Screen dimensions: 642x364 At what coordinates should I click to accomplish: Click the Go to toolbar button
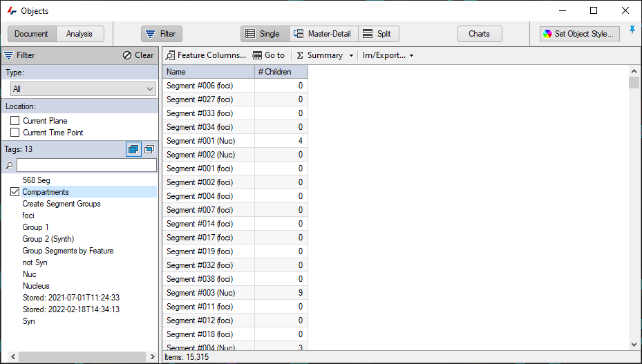coord(269,55)
